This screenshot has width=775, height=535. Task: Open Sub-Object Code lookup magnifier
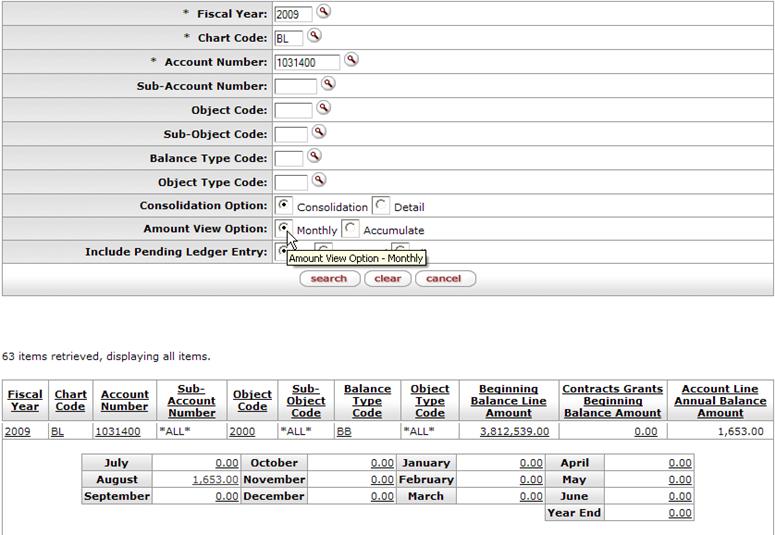319,132
